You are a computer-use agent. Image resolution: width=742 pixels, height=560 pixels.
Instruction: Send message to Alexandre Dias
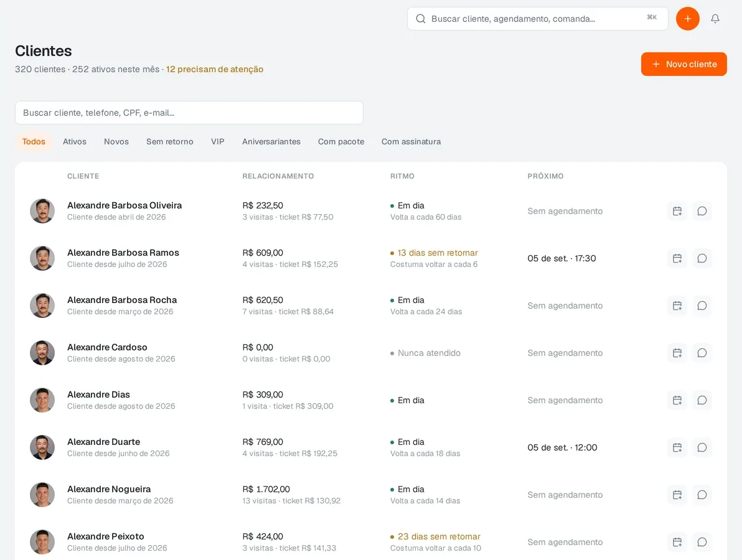pos(702,400)
